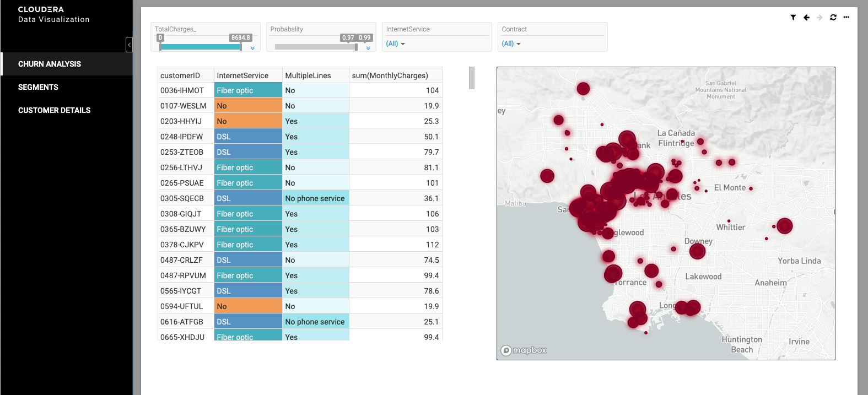Select customer 0616-ATFGB cell
The image size is (868, 395).
click(x=186, y=322)
